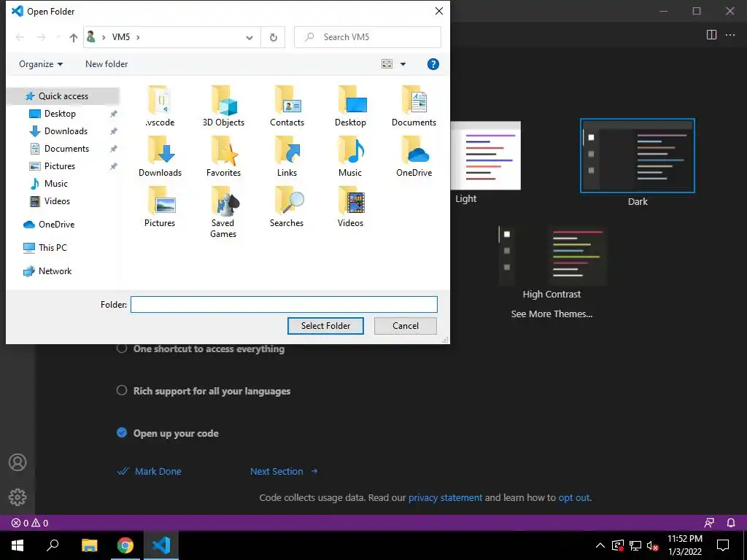Select the Searches folder

pos(287,207)
